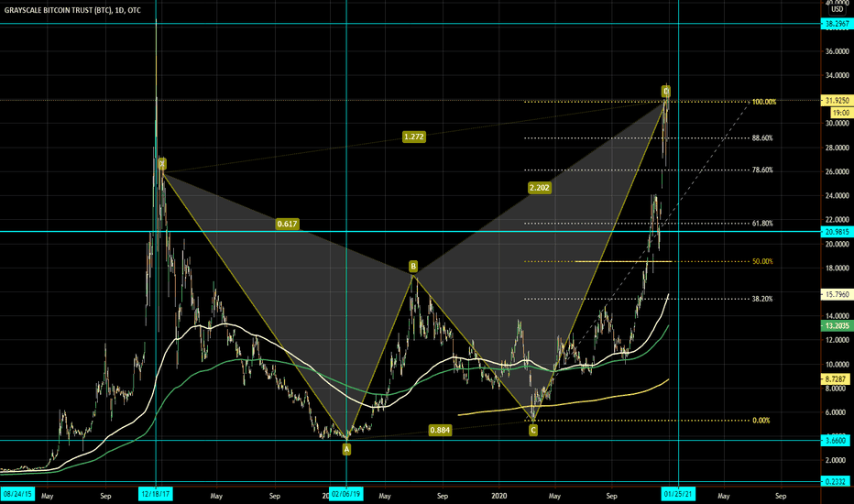This screenshot has height=504, width=854.
Task: Click the 36.0000 price axis tick
Action: pos(838,51)
